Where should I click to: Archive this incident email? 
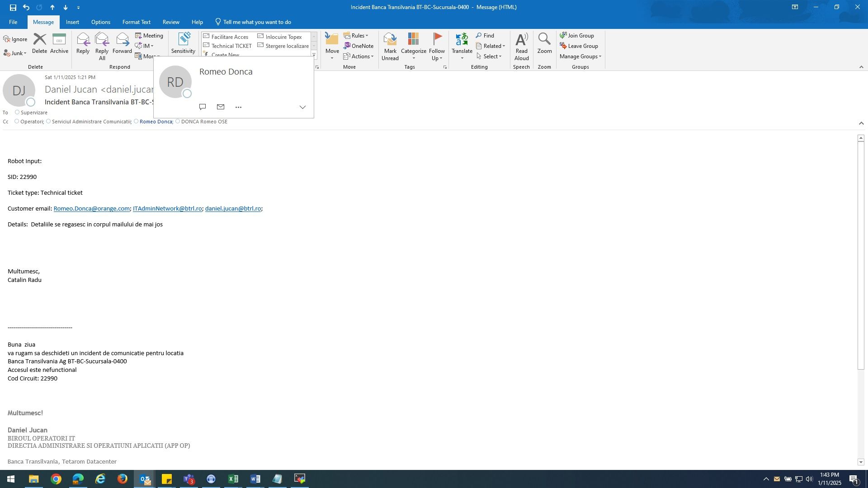(59, 44)
